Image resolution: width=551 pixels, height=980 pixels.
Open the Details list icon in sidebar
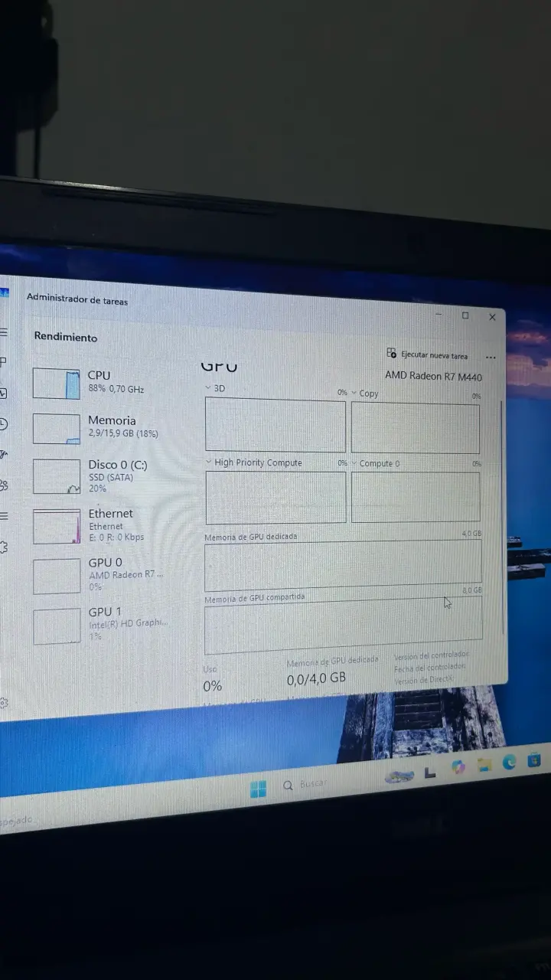(3, 514)
